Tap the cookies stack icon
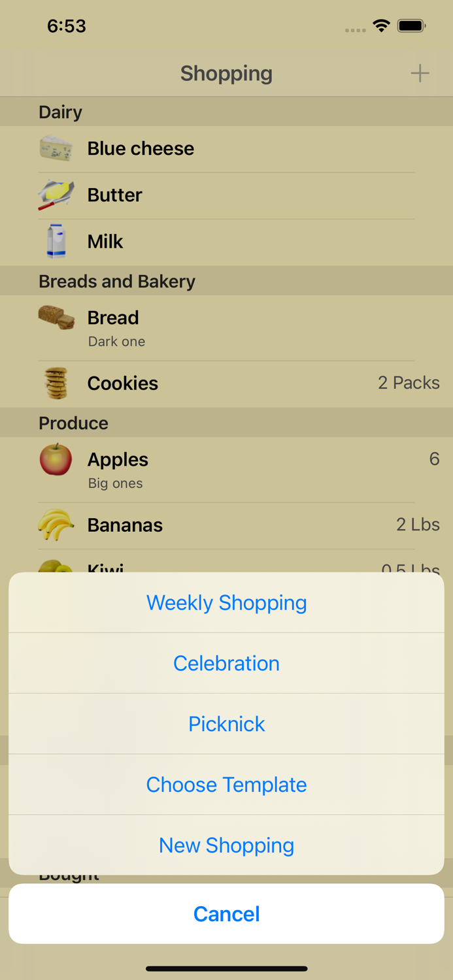453x980 pixels. click(56, 384)
